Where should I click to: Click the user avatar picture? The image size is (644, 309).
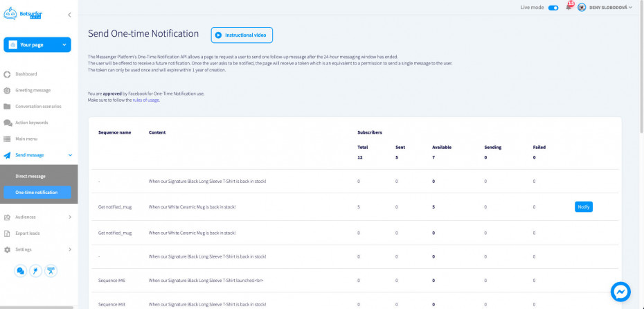(582, 8)
